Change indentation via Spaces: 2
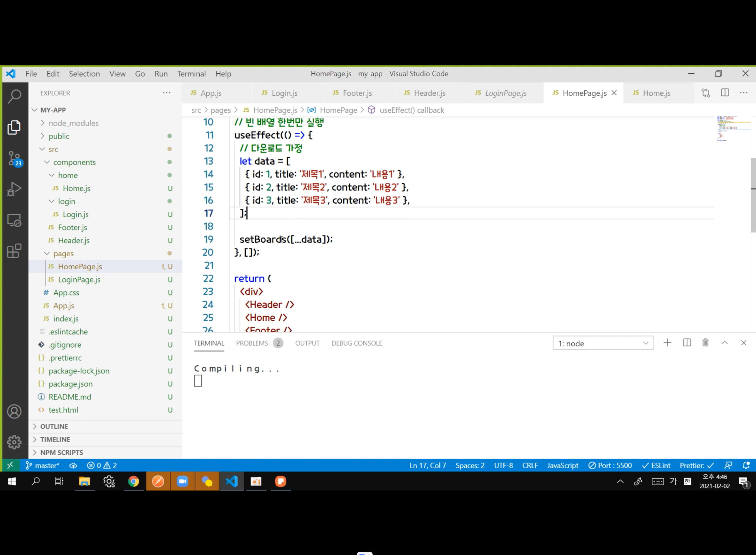 [x=470, y=465]
